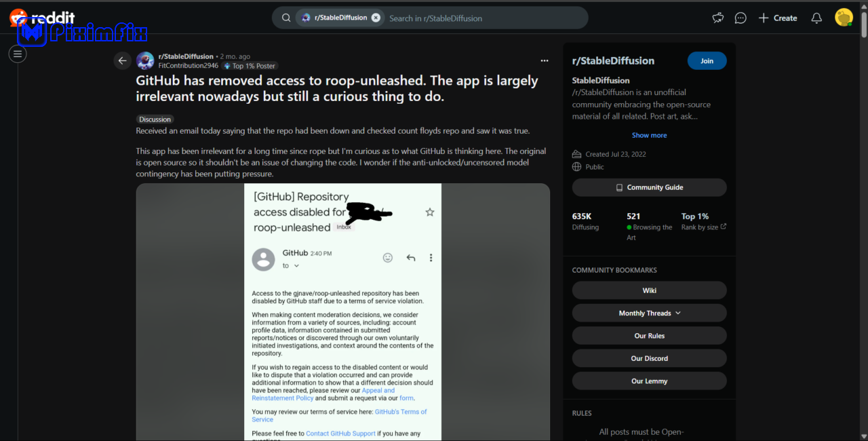Open the Reddit chat icon
The height and width of the screenshot is (441, 868).
point(741,18)
